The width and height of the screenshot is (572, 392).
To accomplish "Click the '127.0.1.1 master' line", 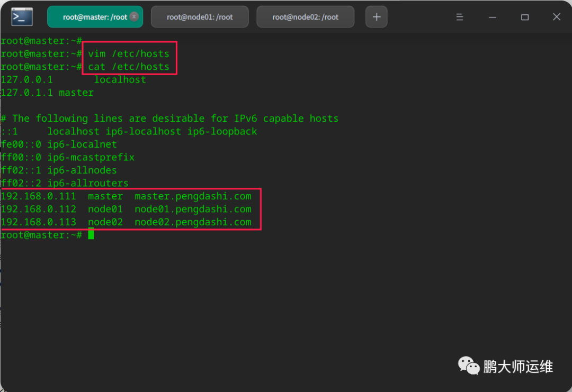I will (x=47, y=93).
